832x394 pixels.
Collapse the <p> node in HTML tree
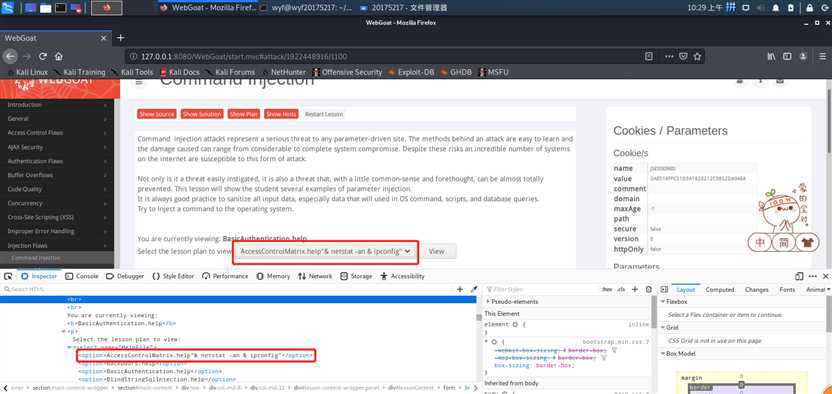[x=64, y=331]
